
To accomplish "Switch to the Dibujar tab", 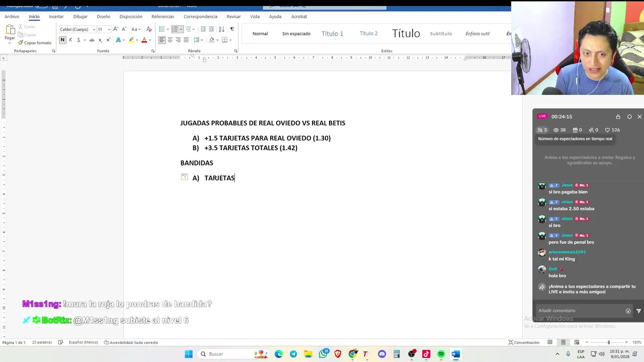I will 80,17.
